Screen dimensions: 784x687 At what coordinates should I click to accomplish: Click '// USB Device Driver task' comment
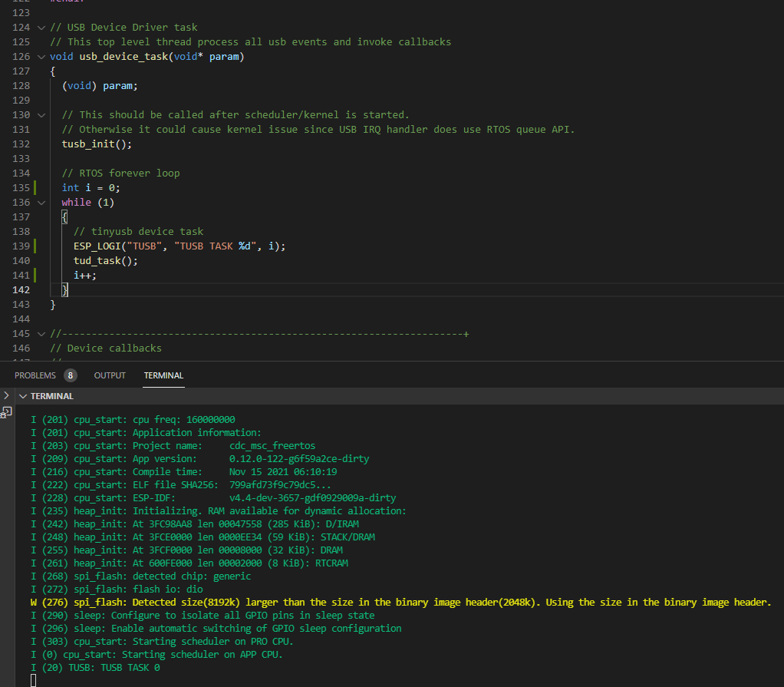[x=124, y=28]
